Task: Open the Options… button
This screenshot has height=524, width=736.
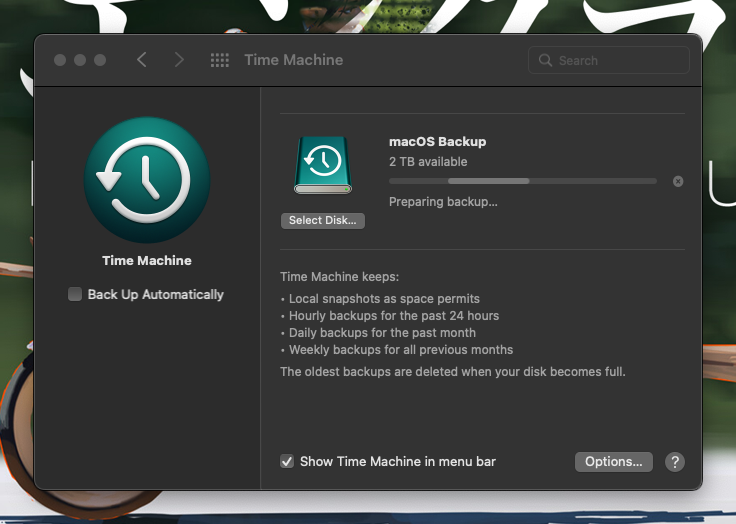Action: [613, 462]
